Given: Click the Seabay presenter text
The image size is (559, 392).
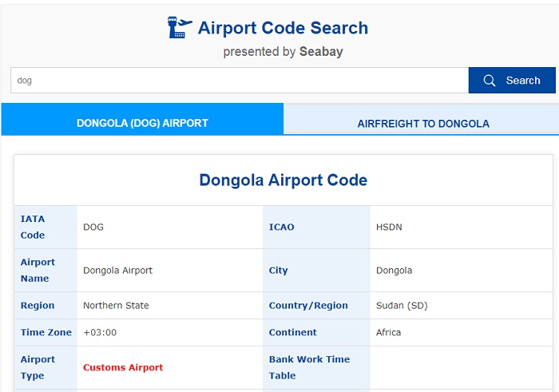Looking at the screenshot, I should click(321, 52).
